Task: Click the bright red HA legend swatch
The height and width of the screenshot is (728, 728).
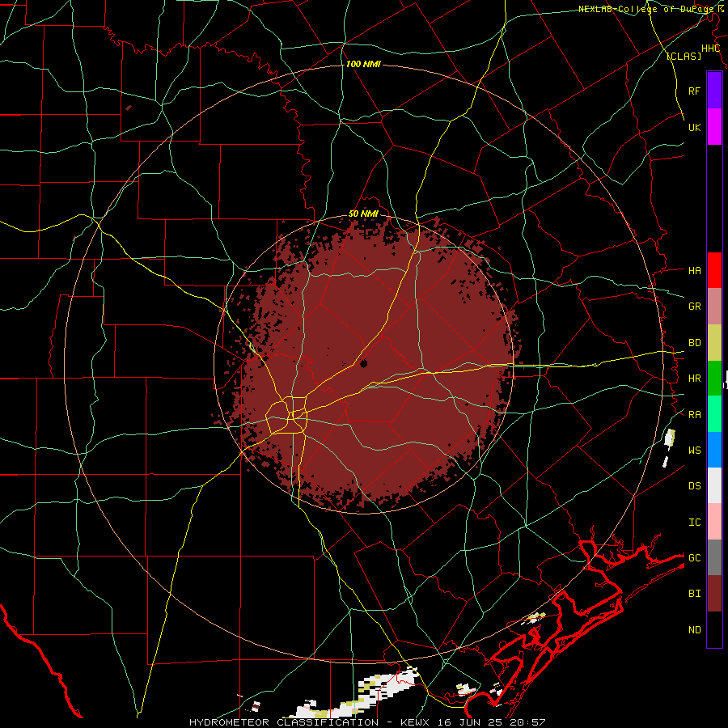Action: [714, 270]
